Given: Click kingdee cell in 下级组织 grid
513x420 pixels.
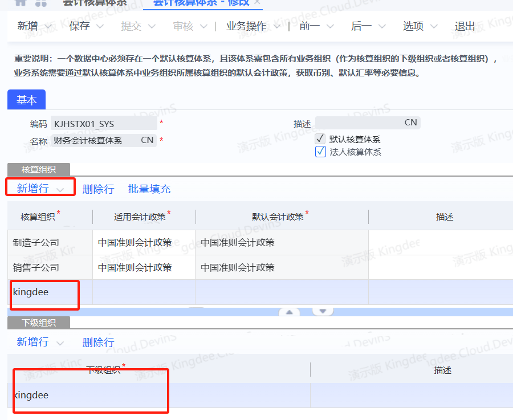Looking at the screenshot, I should pyautogui.click(x=158, y=395).
